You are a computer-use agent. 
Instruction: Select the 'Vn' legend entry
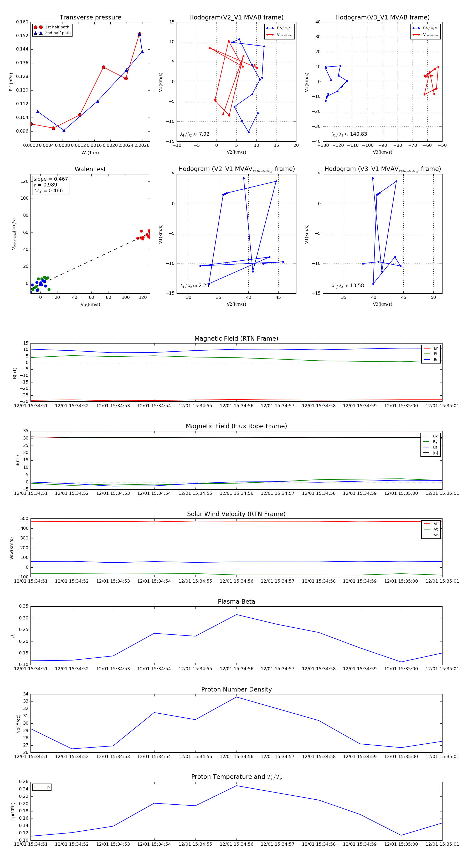click(x=431, y=535)
